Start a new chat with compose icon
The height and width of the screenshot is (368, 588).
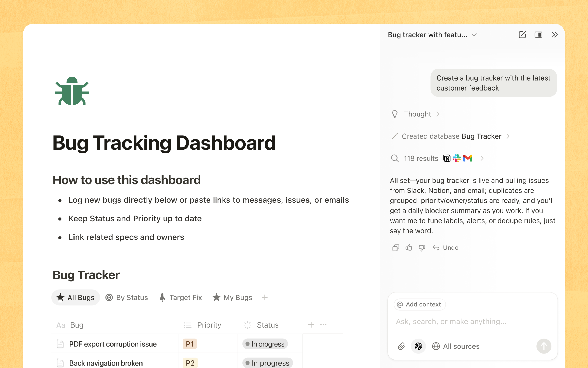pyautogui.click(x=522, y=35)
